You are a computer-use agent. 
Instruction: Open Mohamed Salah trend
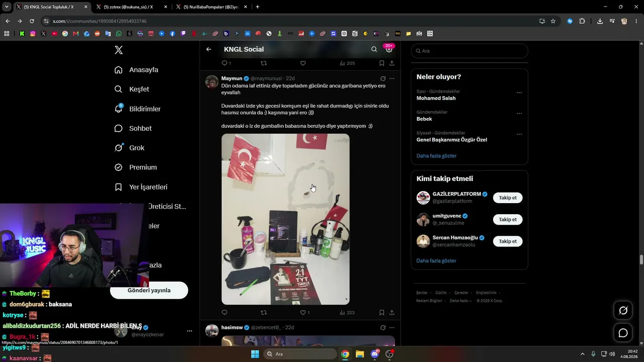coord(436,98)
